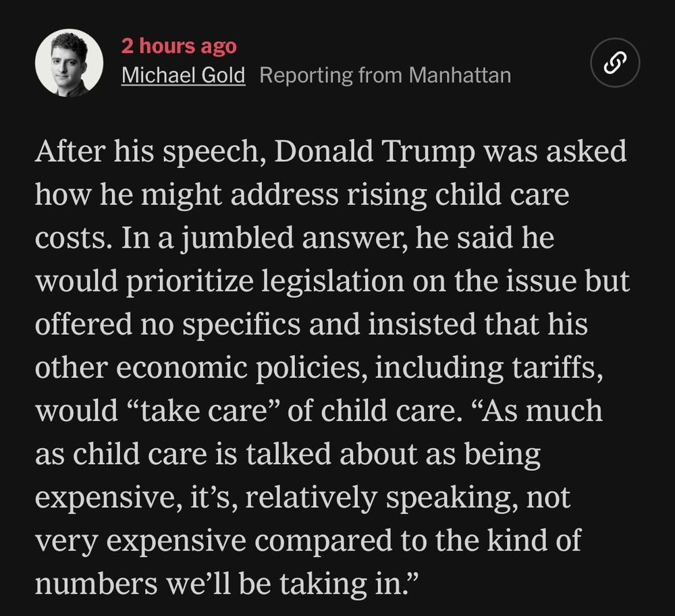Click the words "very expensive compared"
Image resolution: width=675 pixels, height=616 pixels.
tap(213, 540)
